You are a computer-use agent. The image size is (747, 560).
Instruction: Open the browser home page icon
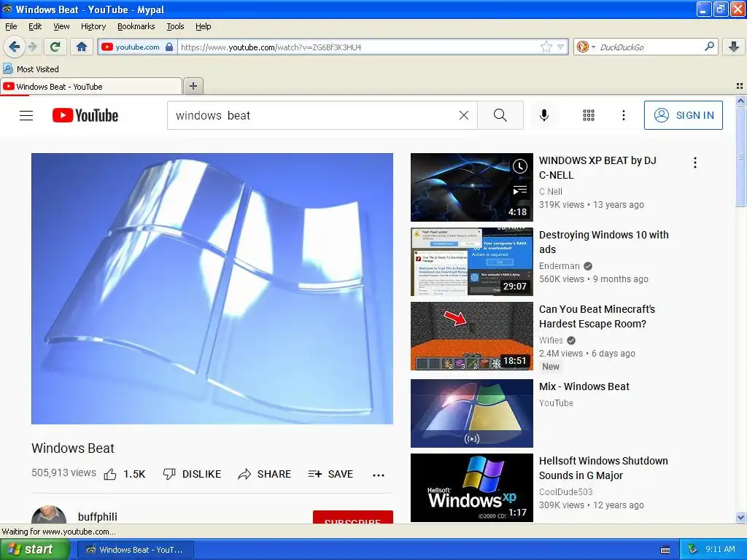pyautogui.click(x=82, y=47)
